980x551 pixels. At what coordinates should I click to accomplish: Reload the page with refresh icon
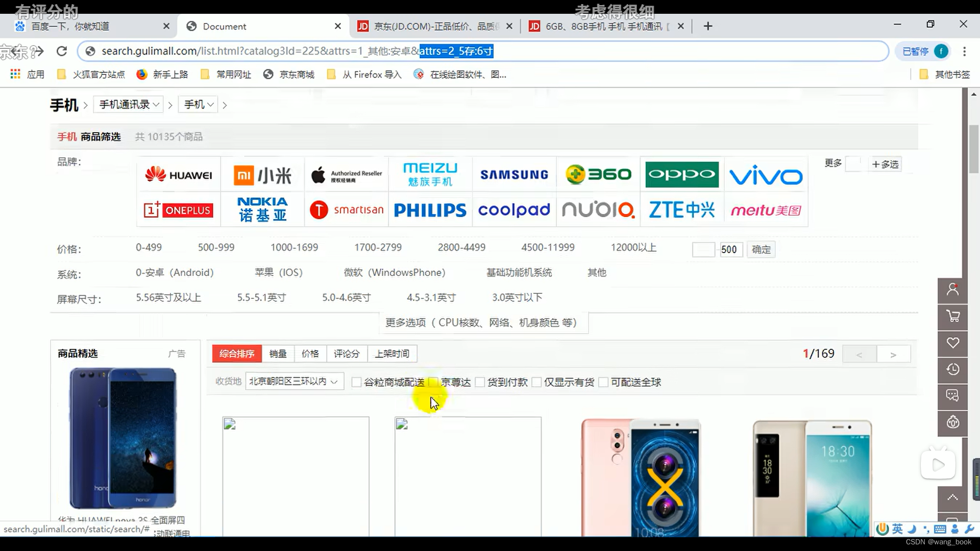coord(62,51)
